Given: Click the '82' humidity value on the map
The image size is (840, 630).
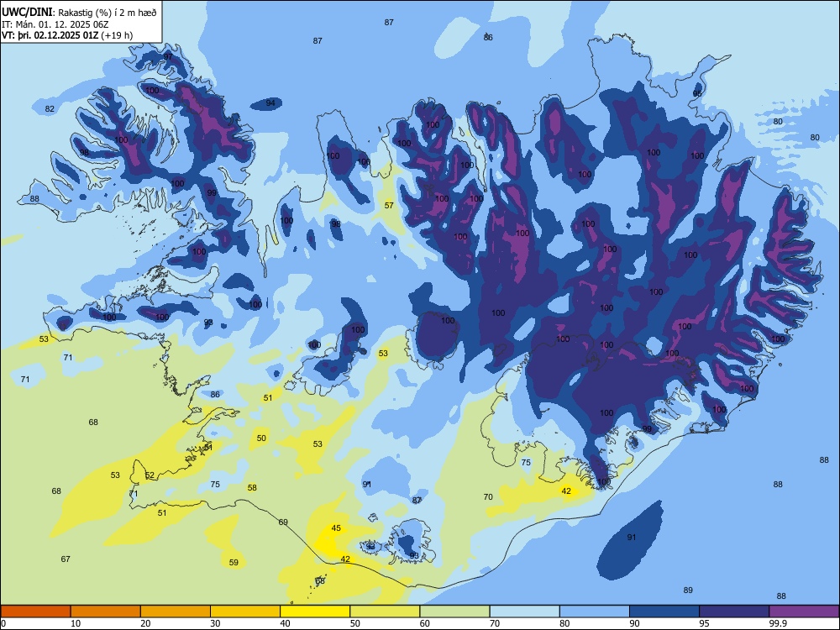Looking at the screenshot, I should (x=50, y=108).
